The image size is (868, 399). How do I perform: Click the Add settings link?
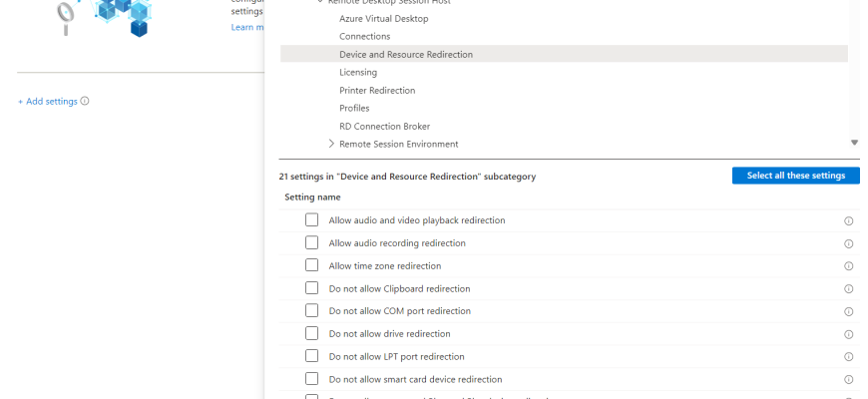[x=47, y=101]
